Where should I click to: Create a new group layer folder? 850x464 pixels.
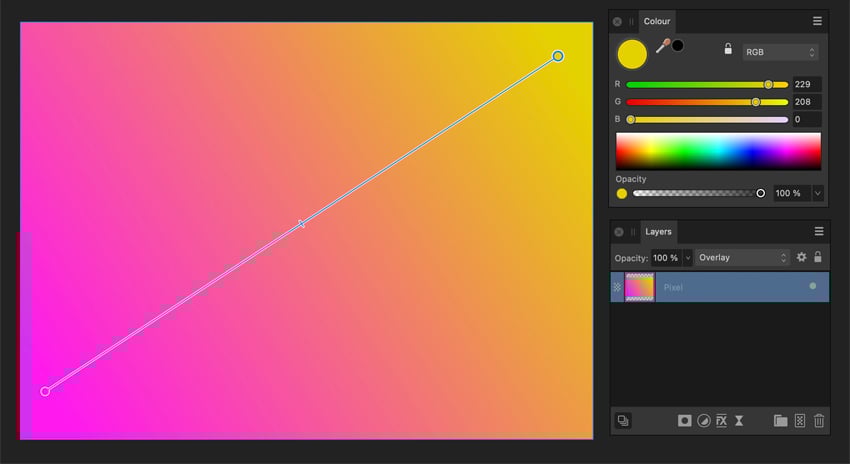[x=781, y=421]
